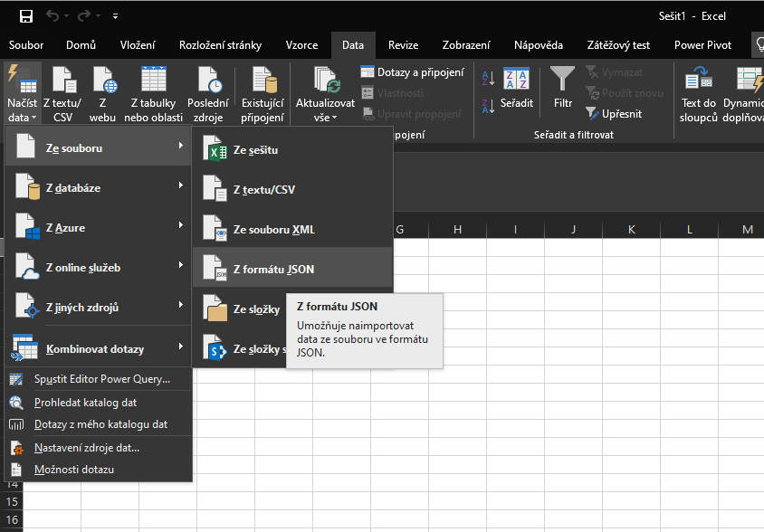Open the Undo history dropdown arrow

(x=66, y=16)
